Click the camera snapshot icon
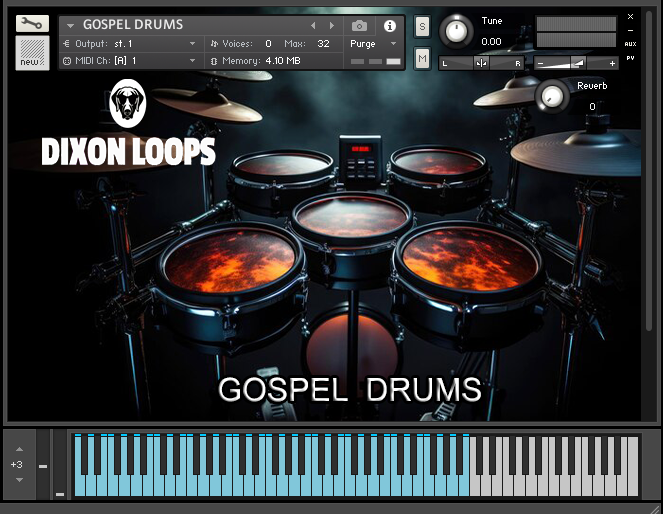Image resolution: width=663 pixels, height=514 pixels. click(359, 25)
